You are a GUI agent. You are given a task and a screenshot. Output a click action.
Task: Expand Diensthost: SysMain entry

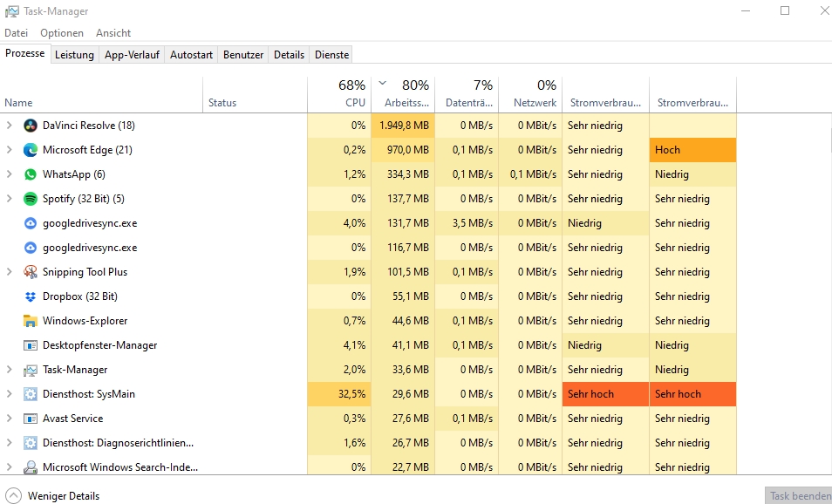[9, 393]
